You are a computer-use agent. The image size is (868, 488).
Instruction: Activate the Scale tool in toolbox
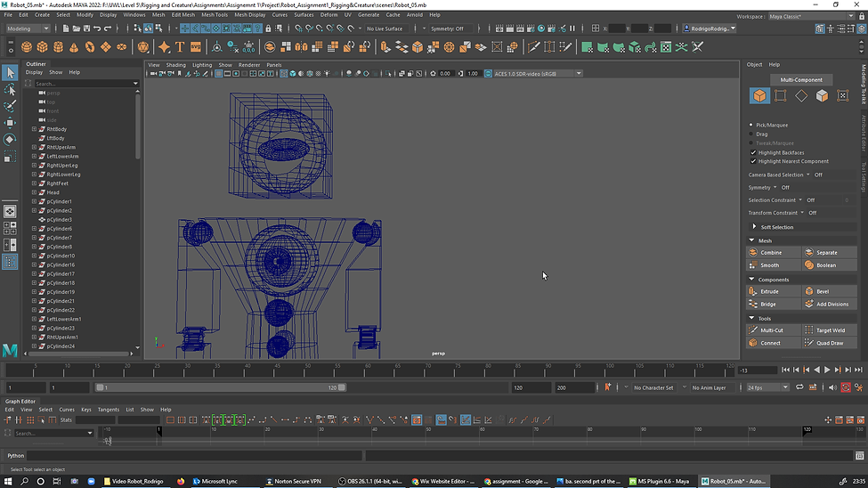10,158
